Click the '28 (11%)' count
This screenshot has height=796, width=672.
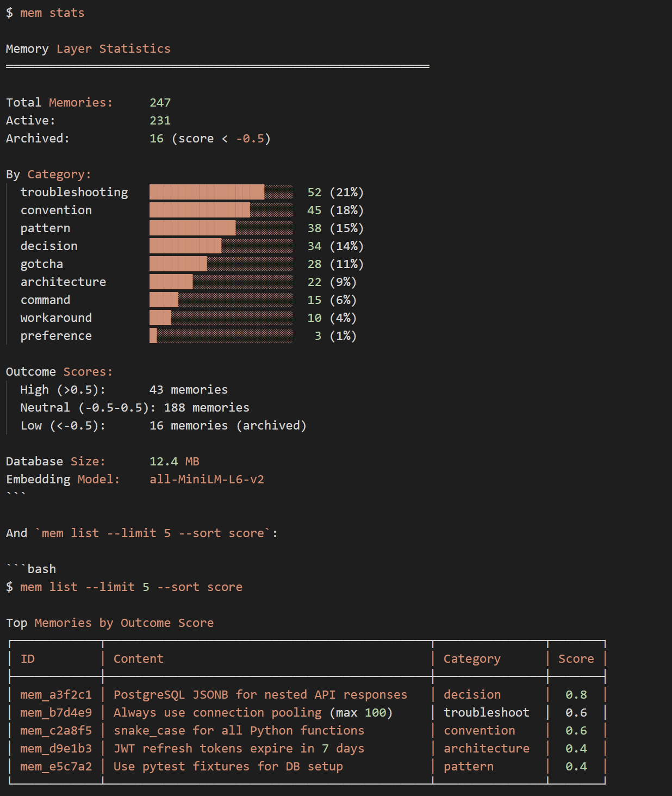pyautogui.click(x=335, y=264)
